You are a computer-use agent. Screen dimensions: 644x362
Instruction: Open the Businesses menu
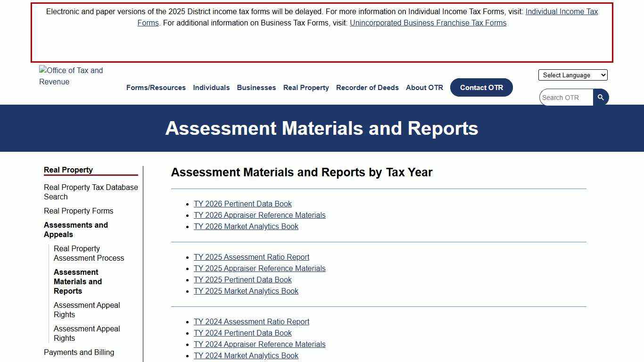click(256, 87)
